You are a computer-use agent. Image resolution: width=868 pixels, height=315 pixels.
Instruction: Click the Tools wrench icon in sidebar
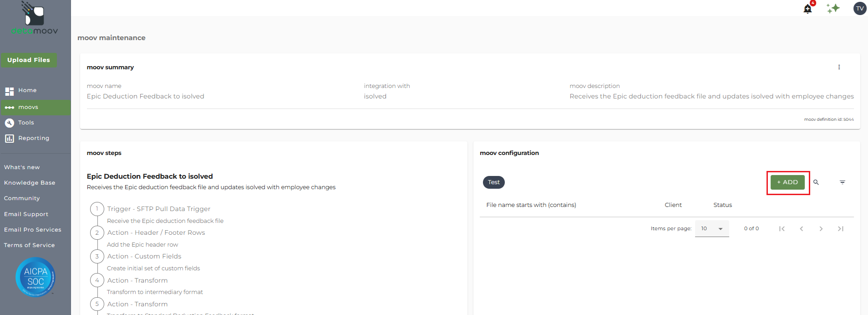10,123
